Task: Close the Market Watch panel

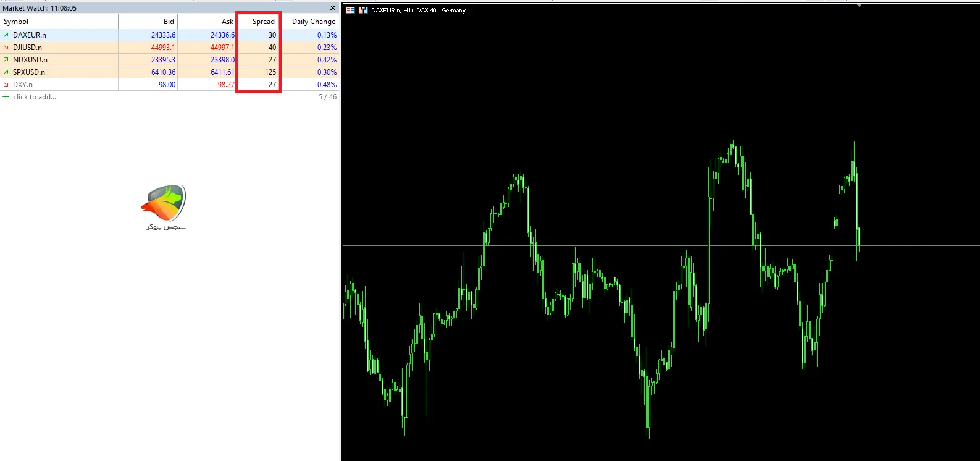Action: [x=333, y=8]
